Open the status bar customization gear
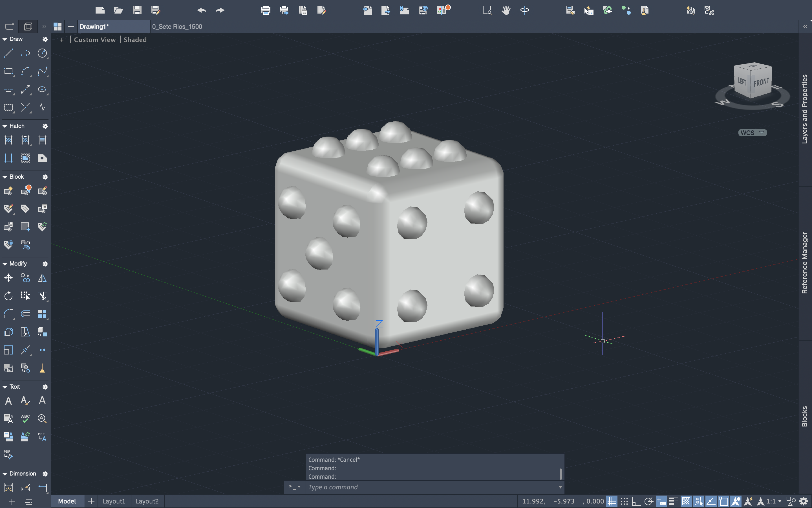The height and width of the screenshot is (508, 812). pos(804,501)
